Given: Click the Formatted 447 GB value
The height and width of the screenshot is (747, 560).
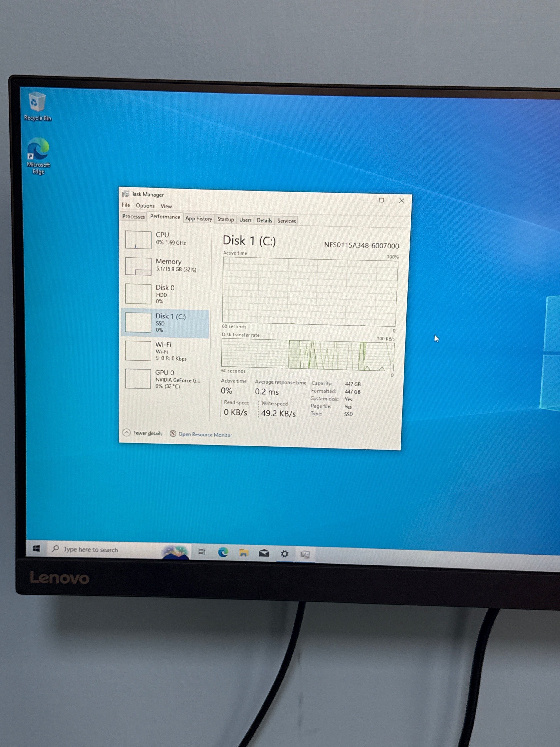Looking at the screenshot, I should click(x=352, y=391).
